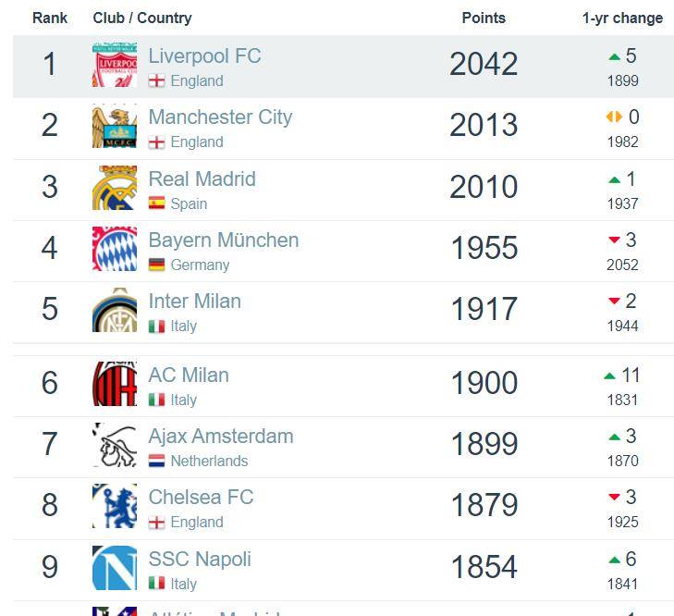674x616 pixels.
Task: Click the SSC Napoli N logo
Action: (x=115, y=568)
